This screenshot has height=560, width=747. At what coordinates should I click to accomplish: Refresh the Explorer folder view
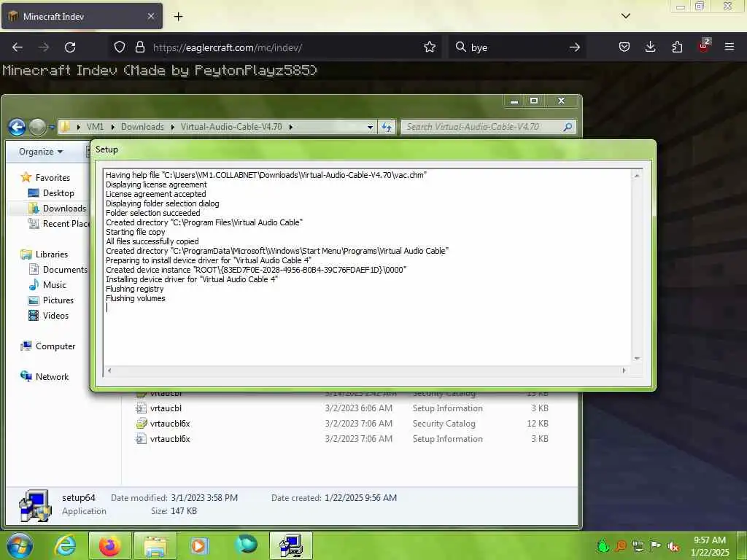pos(387,127)
